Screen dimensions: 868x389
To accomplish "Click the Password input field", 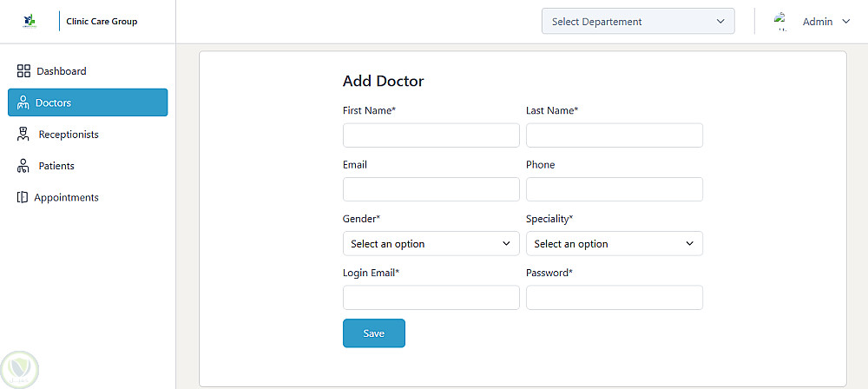I will (614, 298).
